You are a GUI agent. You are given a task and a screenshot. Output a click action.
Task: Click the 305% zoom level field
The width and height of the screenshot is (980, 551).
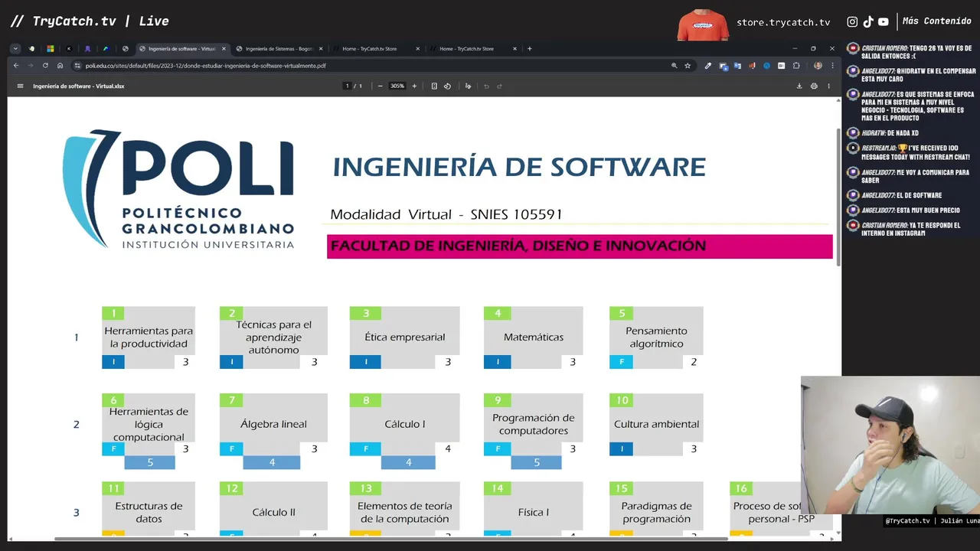pos(397,86)
